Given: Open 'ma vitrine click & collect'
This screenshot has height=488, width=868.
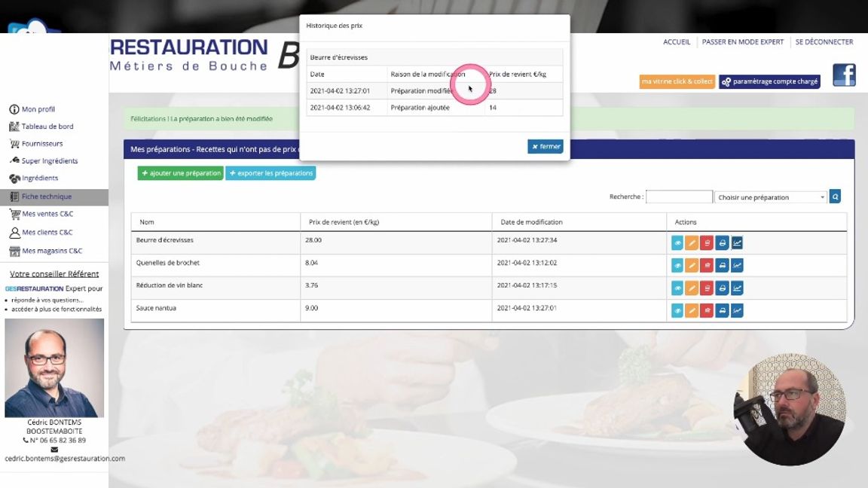Looking at the screenshot, I should click(677, 81).
